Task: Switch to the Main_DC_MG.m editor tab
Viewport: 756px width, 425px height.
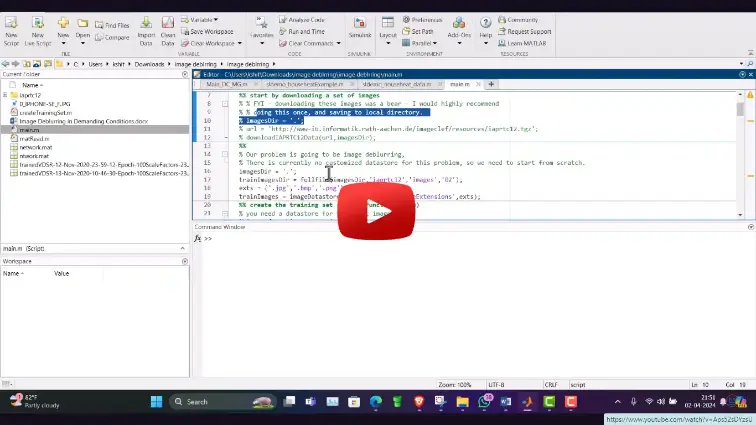Action: pyautogui.click(x=226, y=85)
